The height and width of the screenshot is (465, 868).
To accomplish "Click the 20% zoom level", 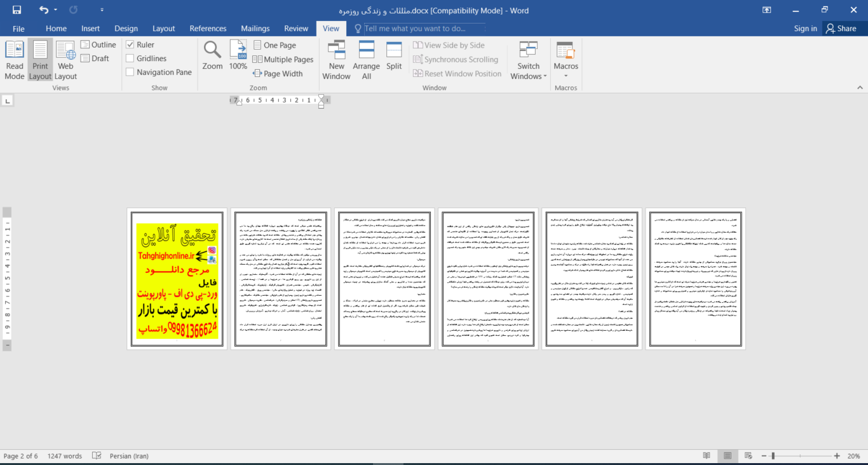I will [x=853, y=456].
